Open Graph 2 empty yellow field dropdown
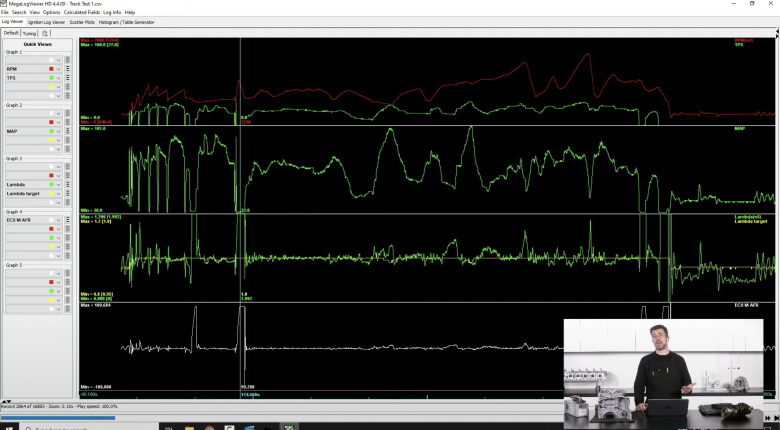 point(58,140)
